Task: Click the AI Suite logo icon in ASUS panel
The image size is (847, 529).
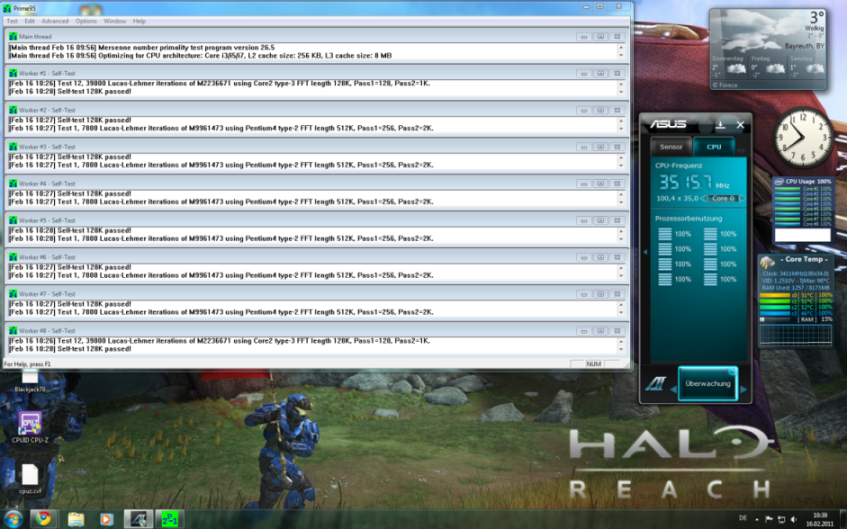Action: 656,384
